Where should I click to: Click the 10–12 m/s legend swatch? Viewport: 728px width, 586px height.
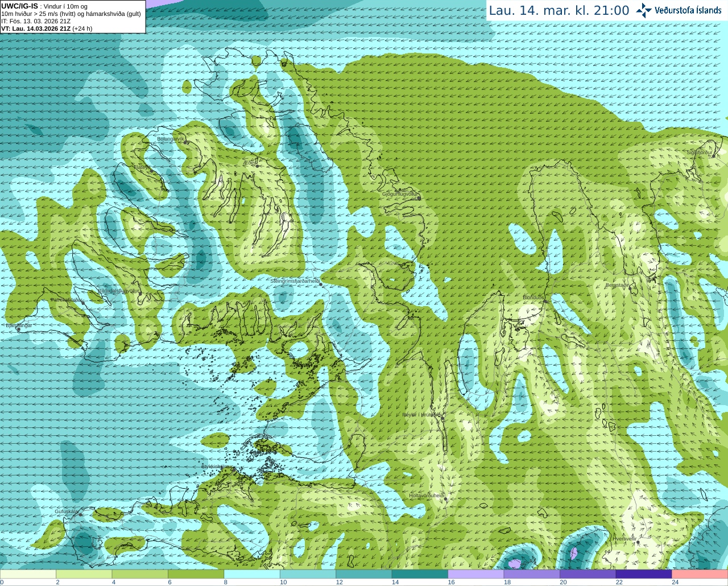[x=308, y=574]
